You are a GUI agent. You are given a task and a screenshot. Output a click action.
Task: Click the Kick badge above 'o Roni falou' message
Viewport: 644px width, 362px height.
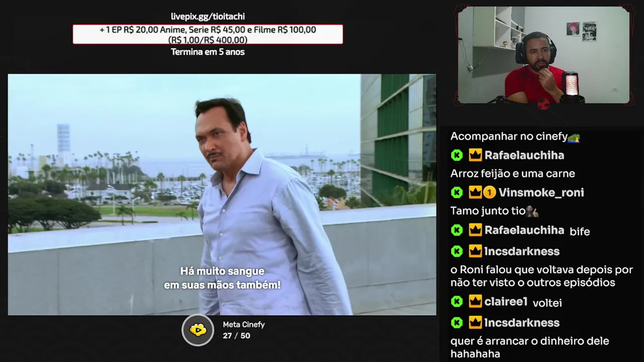coord(457,251)
